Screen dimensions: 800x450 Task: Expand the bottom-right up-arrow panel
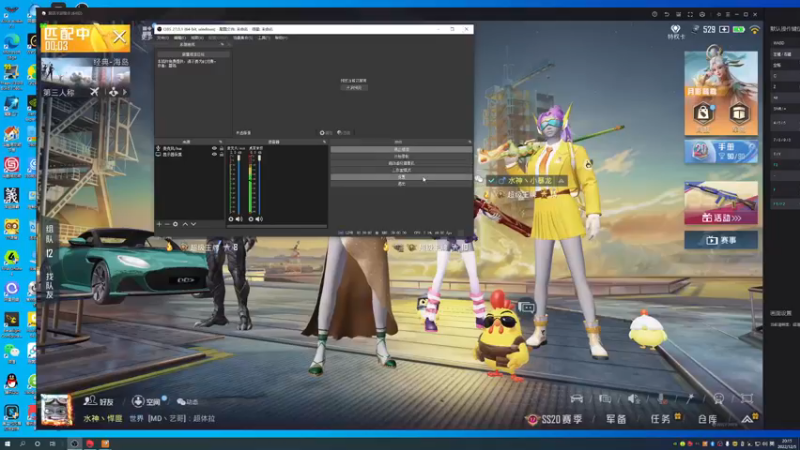coord(748,418)
